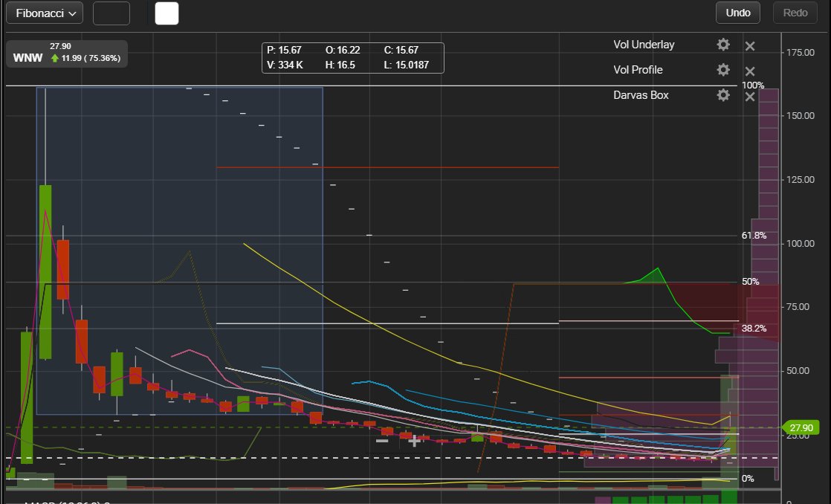Click the white color swatch in the toolbar

click(x=166, y=13)
